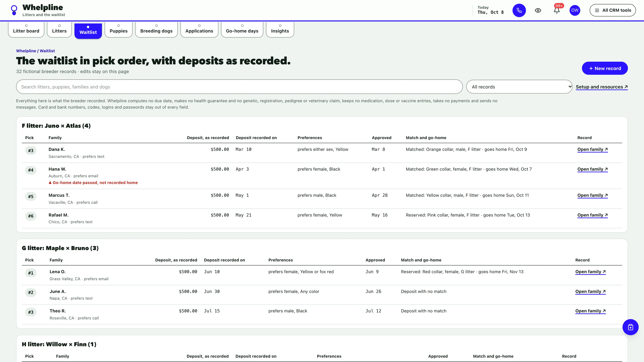The image size is (644, 362).
Task: Click the Whelpline logo icon
Action: point(14,10)
